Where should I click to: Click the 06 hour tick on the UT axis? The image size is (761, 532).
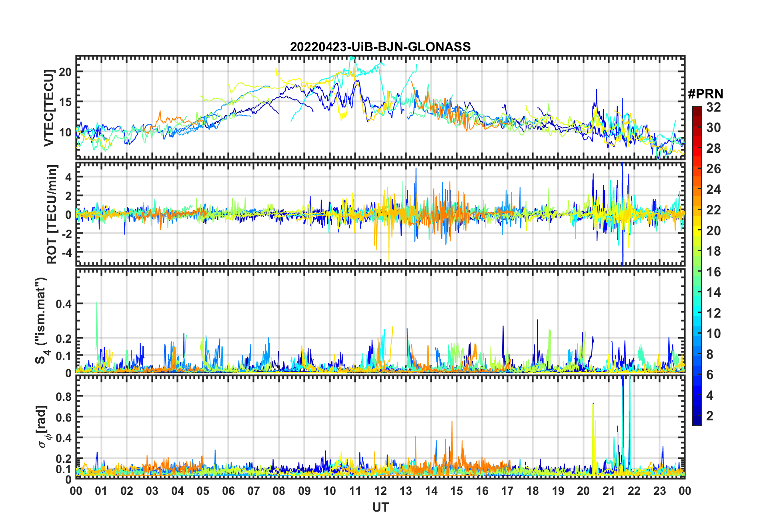coord(228,491)
